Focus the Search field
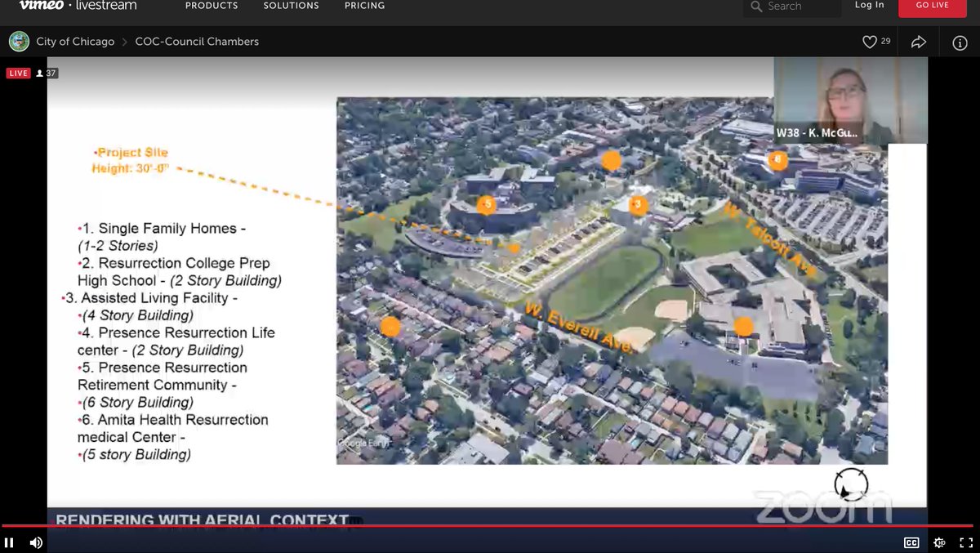This screenshot has height=553, width=980. coord(792,7)
